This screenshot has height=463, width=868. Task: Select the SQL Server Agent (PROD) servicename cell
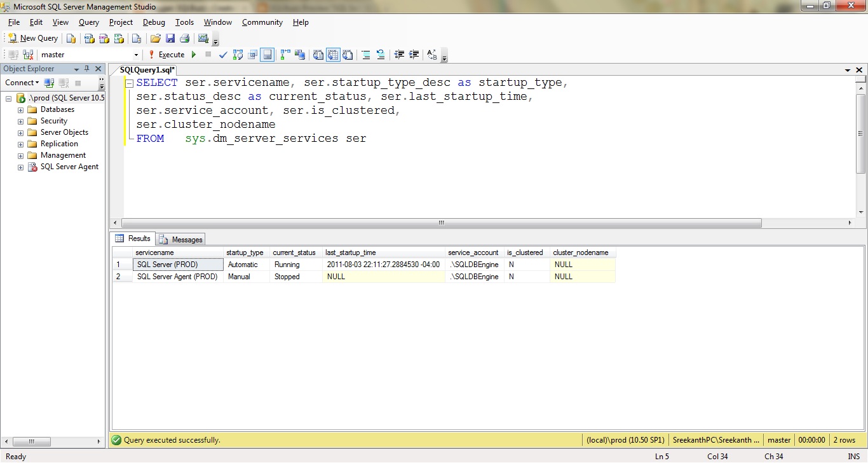pos(177,277)
